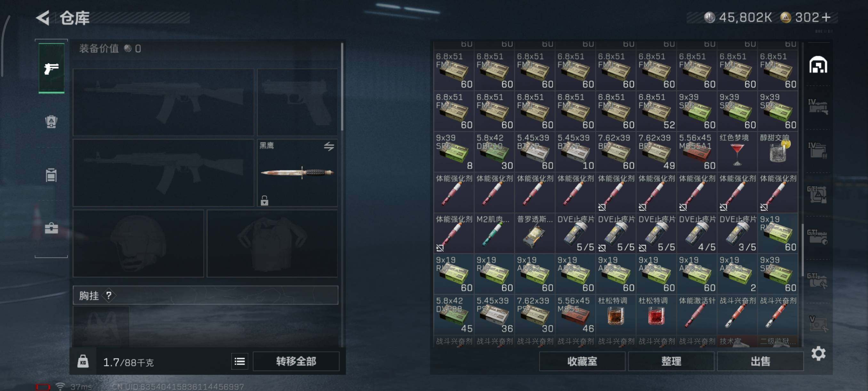Open the medical kit briefcase sidebar icon
This screenshot has width=868, height=391.
pos(51,229)
